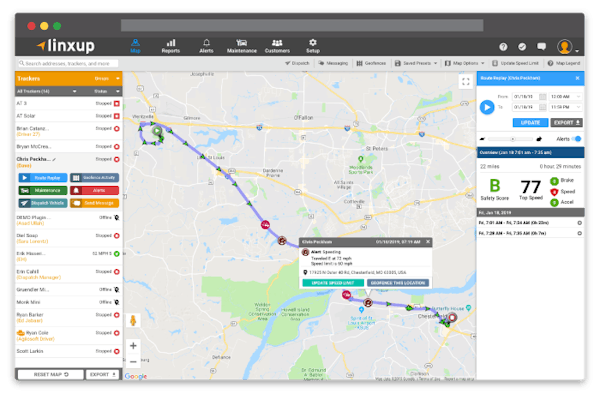600x394 pixels.
Task: Zoom in on the map
Action: (x=133, y=346)
